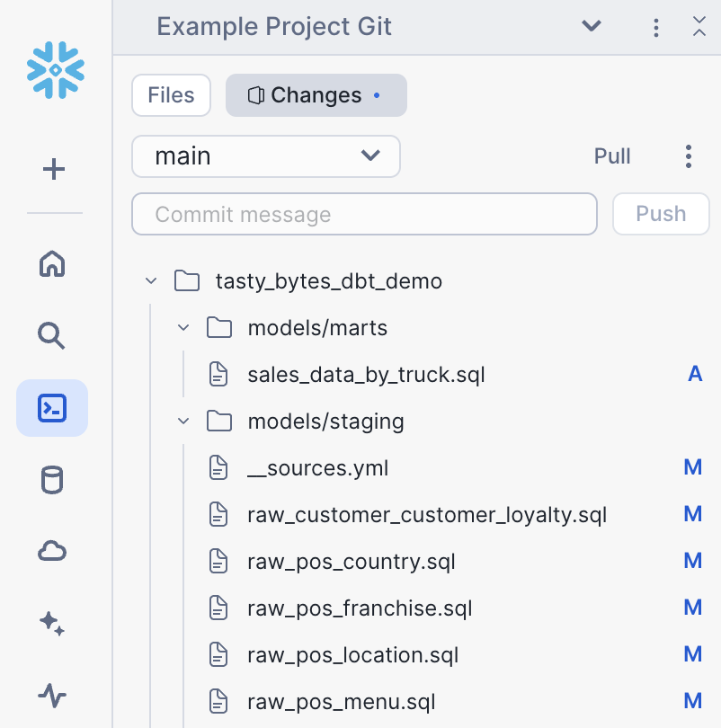Select the Home icon in sidebar
The width and height of the screenshot is (721, 728).
pyautogui.click(x=52, y=263)
